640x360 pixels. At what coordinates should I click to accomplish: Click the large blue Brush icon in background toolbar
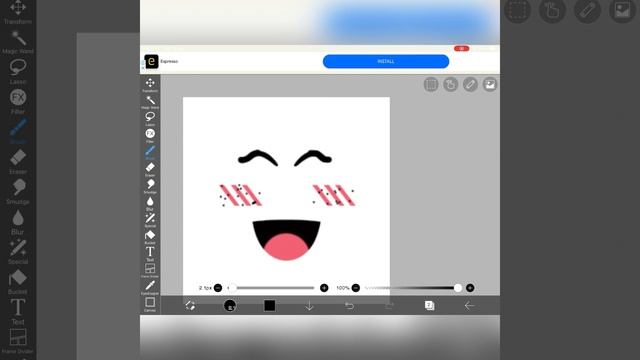point(18,127)
